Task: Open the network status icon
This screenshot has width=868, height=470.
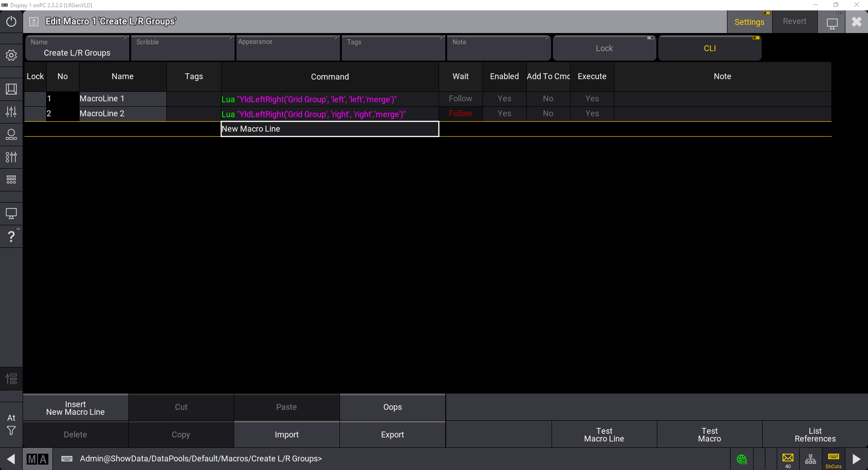Action: click(811, 459)
